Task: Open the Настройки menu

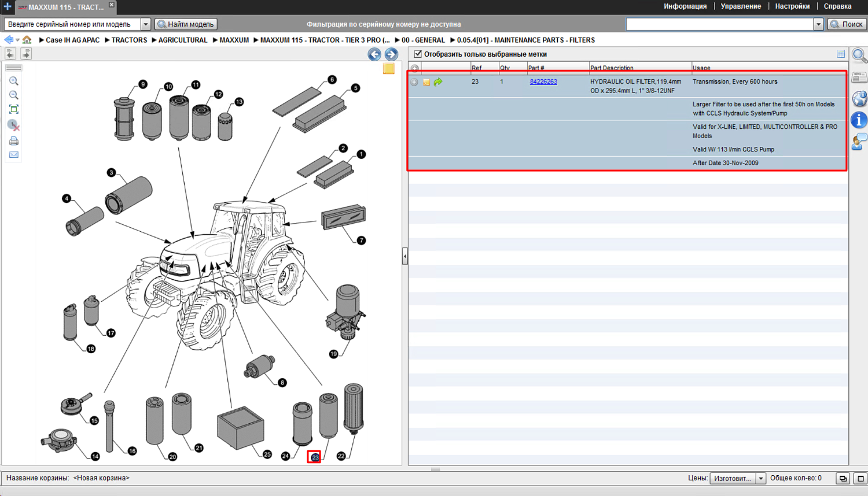Action: pyautogui.click(x=792, y=6)
